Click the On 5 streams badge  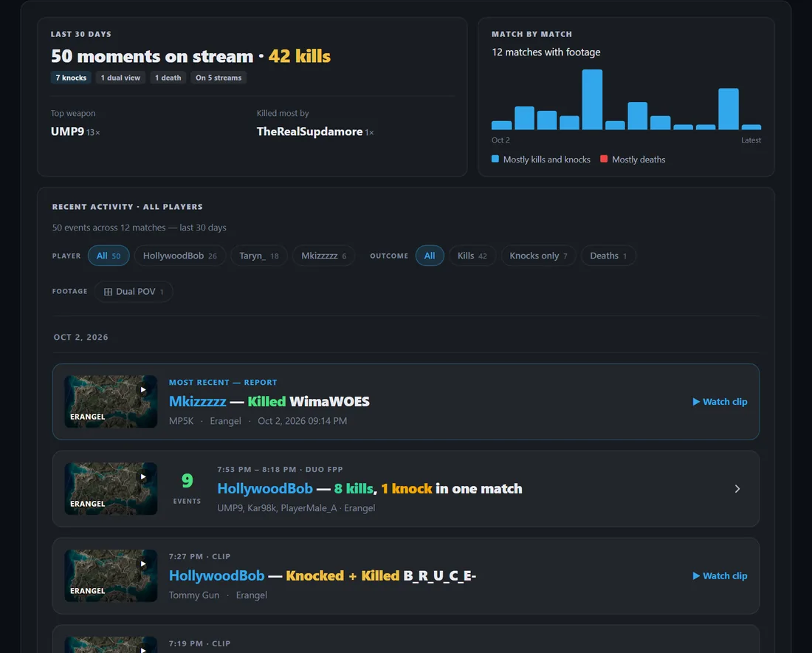click(218, 78)
